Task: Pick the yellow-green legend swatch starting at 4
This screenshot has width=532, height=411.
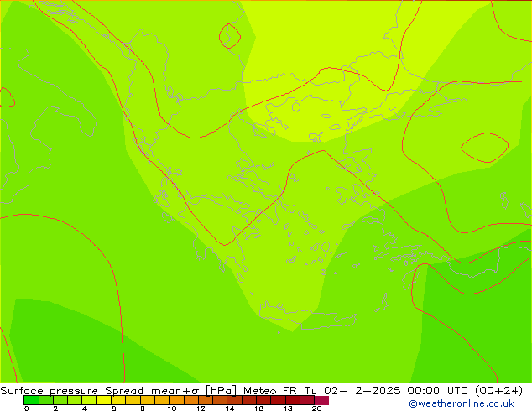Action: point(89,400)
